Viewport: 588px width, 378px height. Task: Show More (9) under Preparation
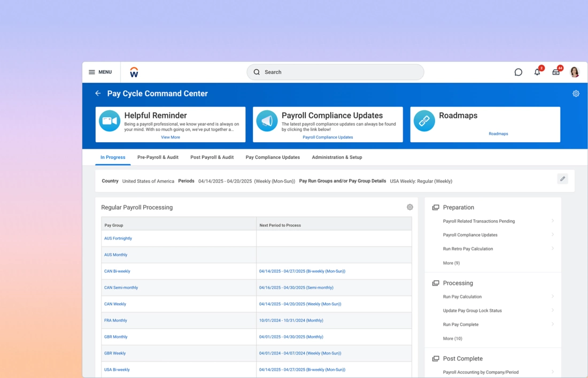[451, 263]
